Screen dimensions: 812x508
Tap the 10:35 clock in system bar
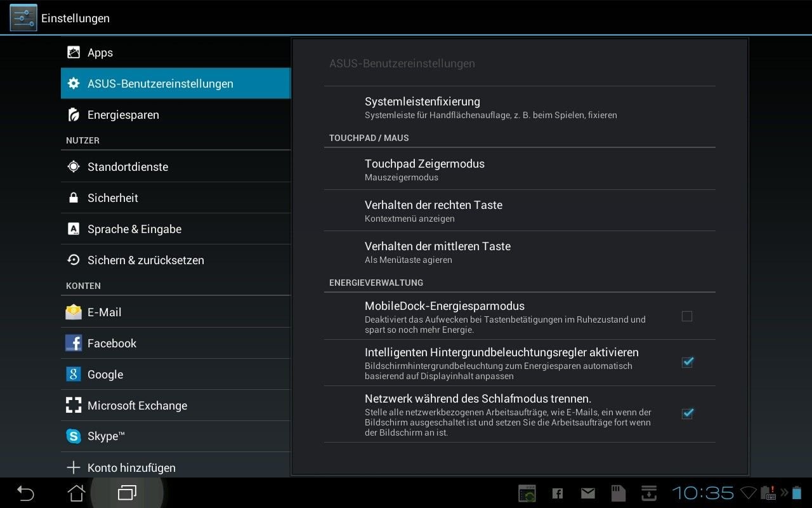coord(703,493)
